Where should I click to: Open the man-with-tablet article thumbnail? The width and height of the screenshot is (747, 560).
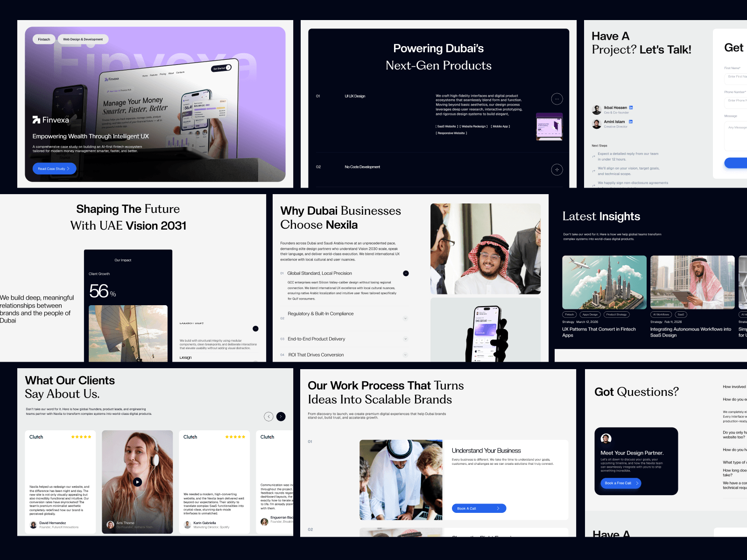692,282
